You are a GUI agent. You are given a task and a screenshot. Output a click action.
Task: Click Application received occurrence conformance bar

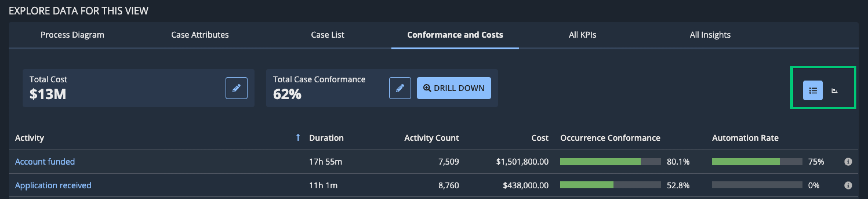tap(610, 185)
